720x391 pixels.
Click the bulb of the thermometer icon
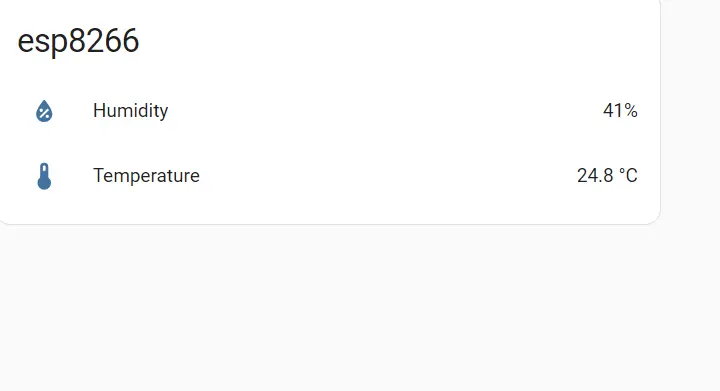44,183
